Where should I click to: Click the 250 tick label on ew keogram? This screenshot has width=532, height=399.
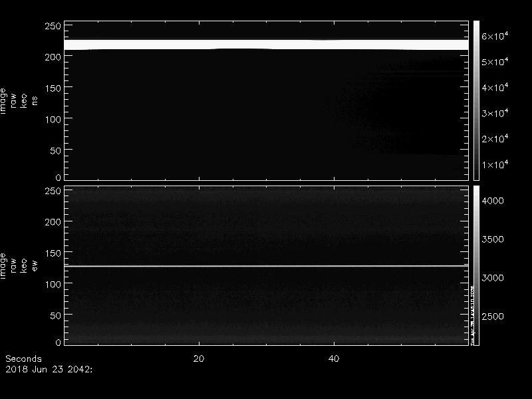tap(53, 191)
